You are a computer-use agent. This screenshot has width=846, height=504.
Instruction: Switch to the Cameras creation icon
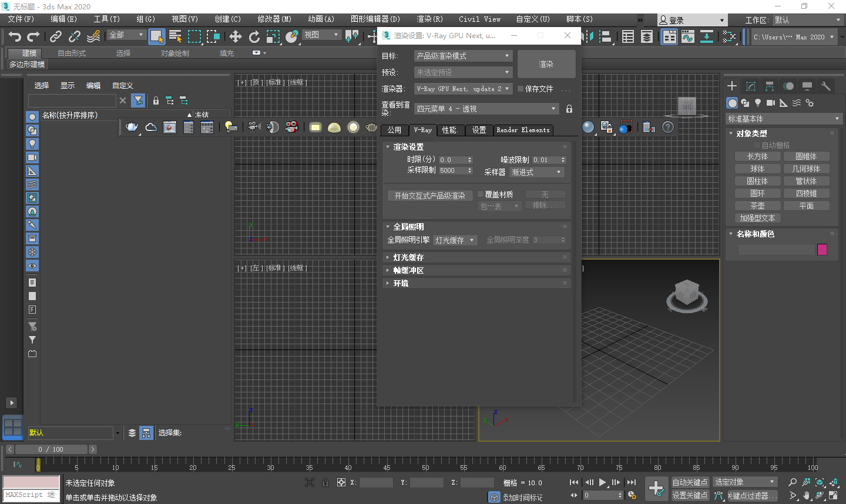tap(771, 103)
